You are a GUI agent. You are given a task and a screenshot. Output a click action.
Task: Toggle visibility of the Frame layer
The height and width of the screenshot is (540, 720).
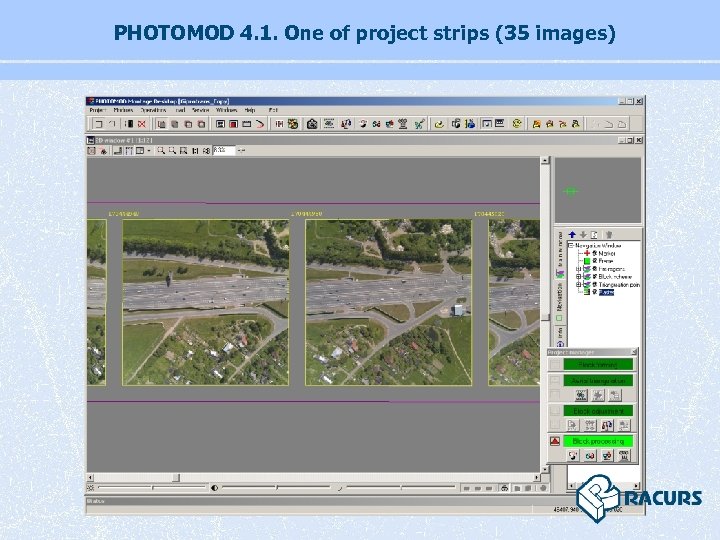pos(593,262)
